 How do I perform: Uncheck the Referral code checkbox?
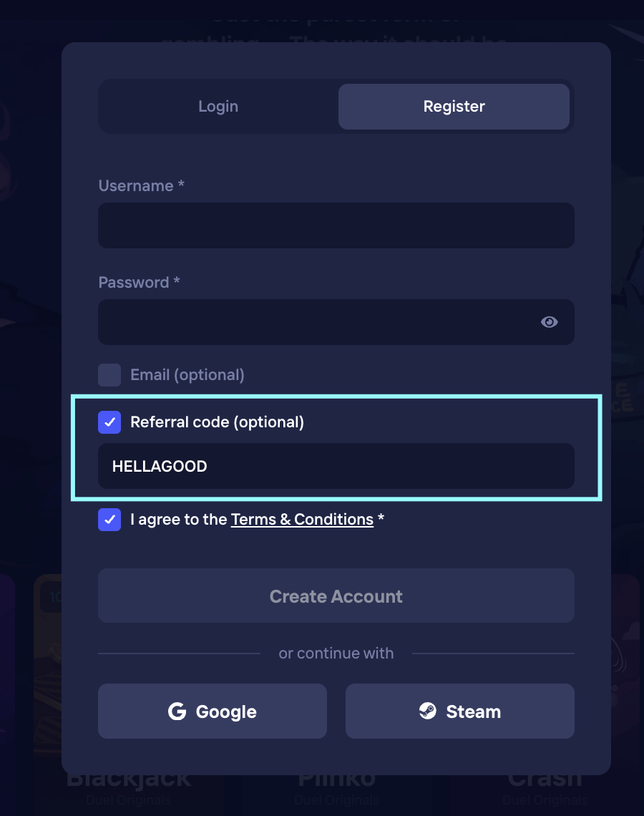coord(109,422)
